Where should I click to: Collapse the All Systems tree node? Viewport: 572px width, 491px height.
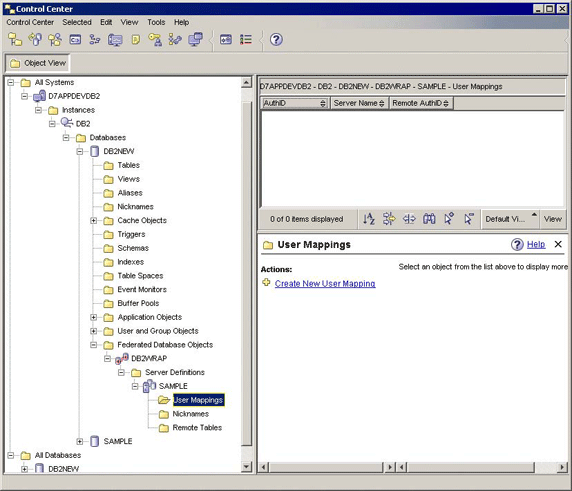point(11,82)
